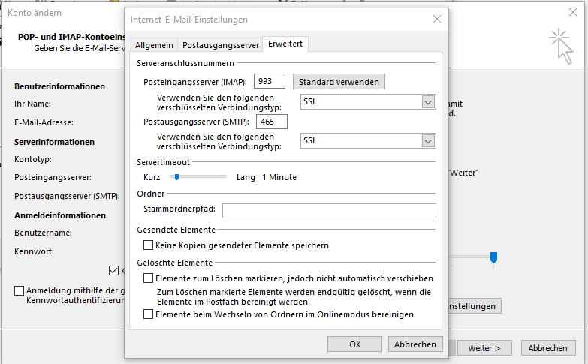Open the Postausgangsserver tab
The image size is (588, 364).
pyautogui.click(x=221, y=45)
